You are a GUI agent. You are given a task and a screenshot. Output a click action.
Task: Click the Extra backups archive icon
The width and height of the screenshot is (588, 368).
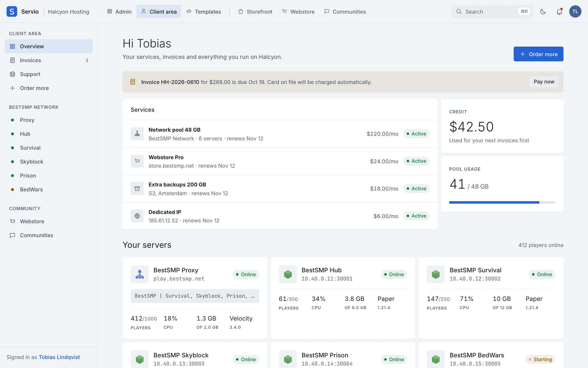click(x=137, y=189)
